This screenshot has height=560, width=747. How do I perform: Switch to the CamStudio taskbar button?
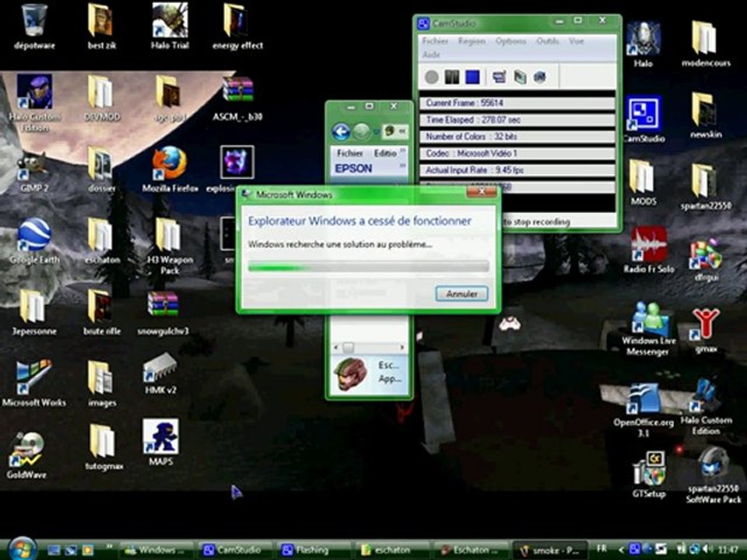pyautogui.click(x=233, y=550)
